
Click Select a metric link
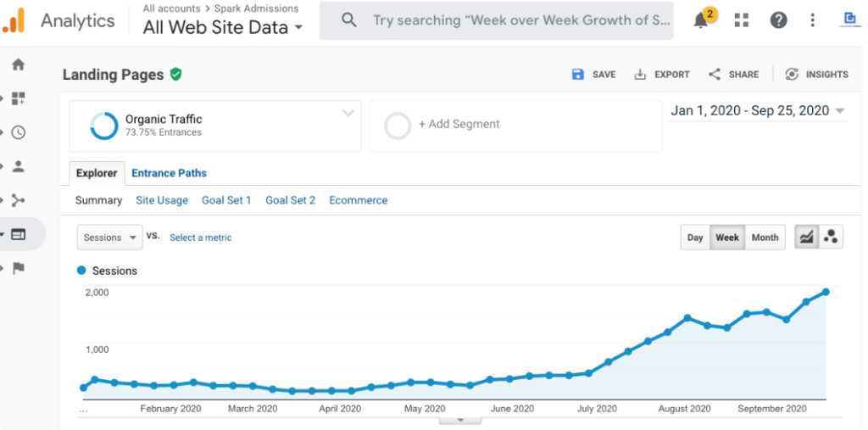coord(200,237)
